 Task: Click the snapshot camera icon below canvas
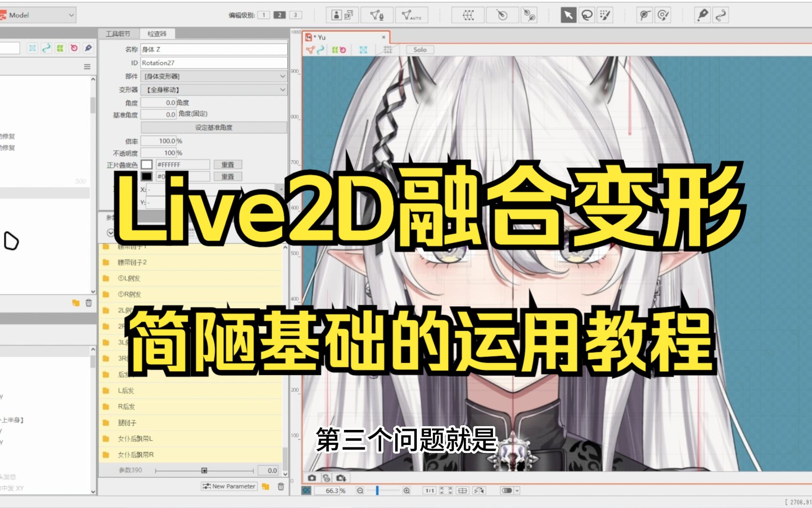(x=312, y=478)
